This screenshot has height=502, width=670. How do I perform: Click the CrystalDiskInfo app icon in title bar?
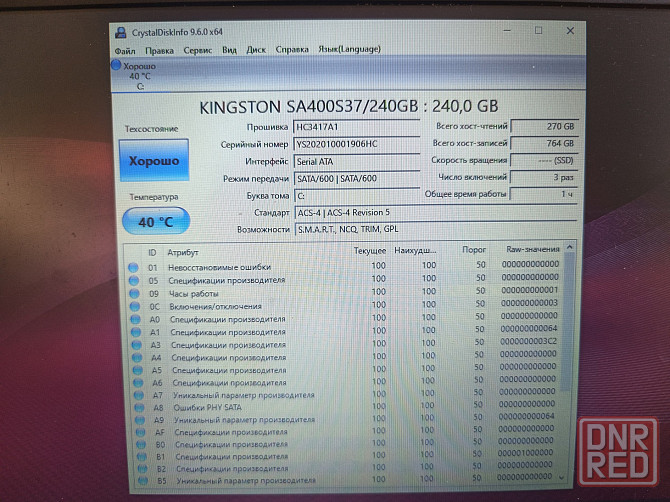pyautogui.click(x=121, y=32)
